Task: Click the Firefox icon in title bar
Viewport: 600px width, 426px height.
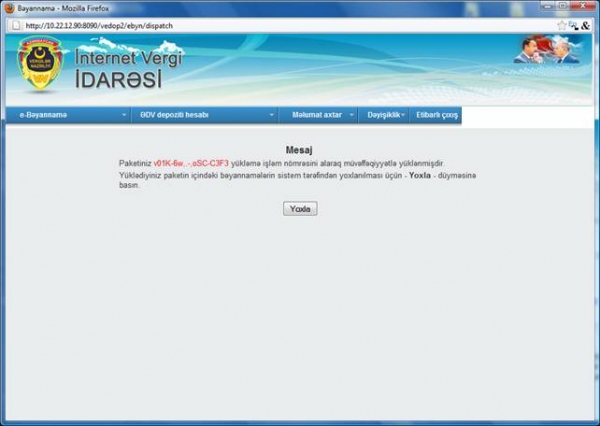Action: pyautogui.click(x=9, y=7)
